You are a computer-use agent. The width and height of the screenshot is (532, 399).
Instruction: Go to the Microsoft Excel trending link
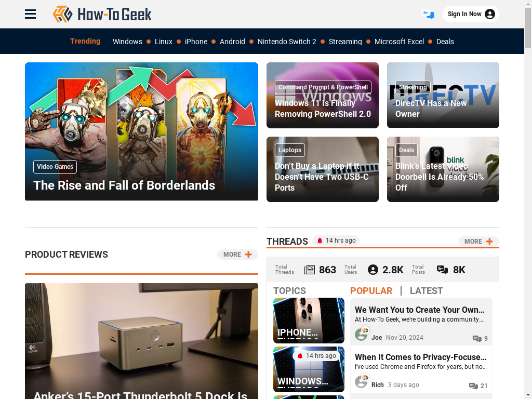tap(399, 42)
